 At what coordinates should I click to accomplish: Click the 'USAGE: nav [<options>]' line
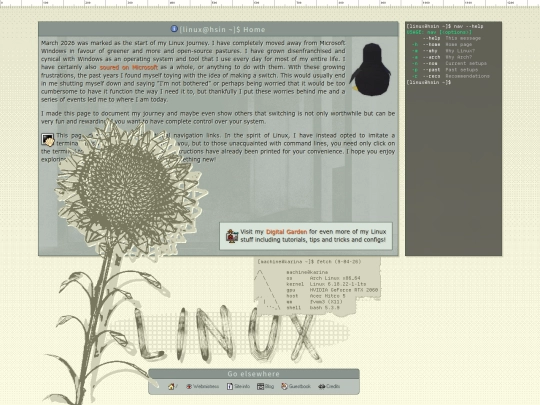(x=439, y=32)
